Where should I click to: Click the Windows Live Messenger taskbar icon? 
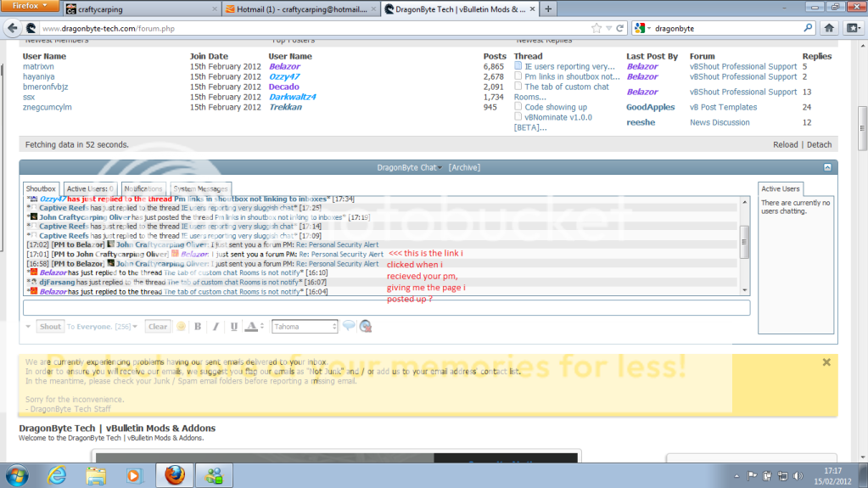(x=214, y=476)
